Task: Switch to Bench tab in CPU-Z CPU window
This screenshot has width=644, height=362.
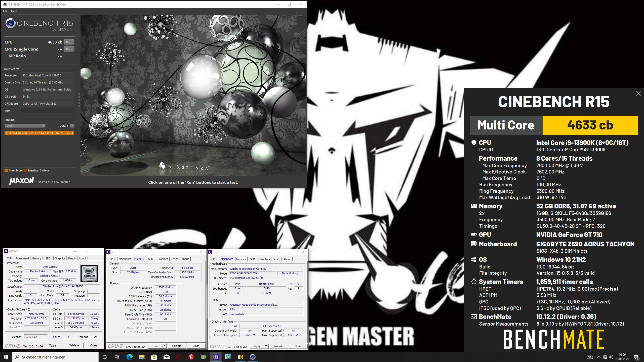Action: tap(72, 258)
